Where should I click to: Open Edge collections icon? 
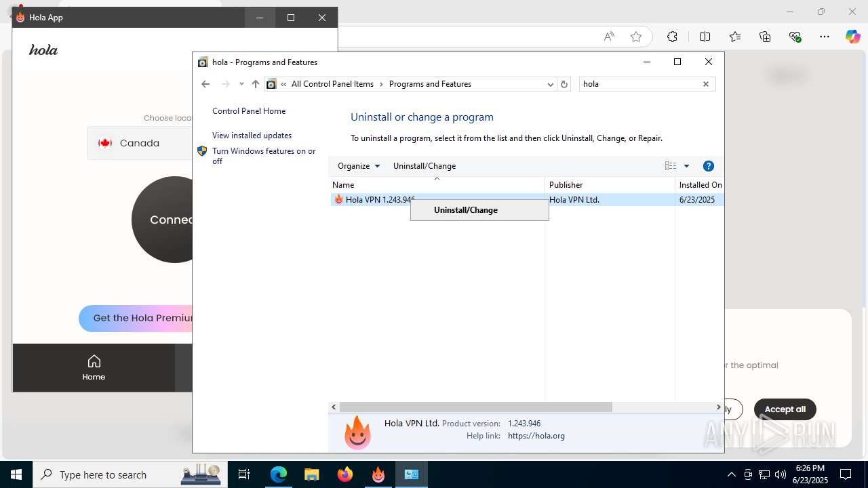765,37
